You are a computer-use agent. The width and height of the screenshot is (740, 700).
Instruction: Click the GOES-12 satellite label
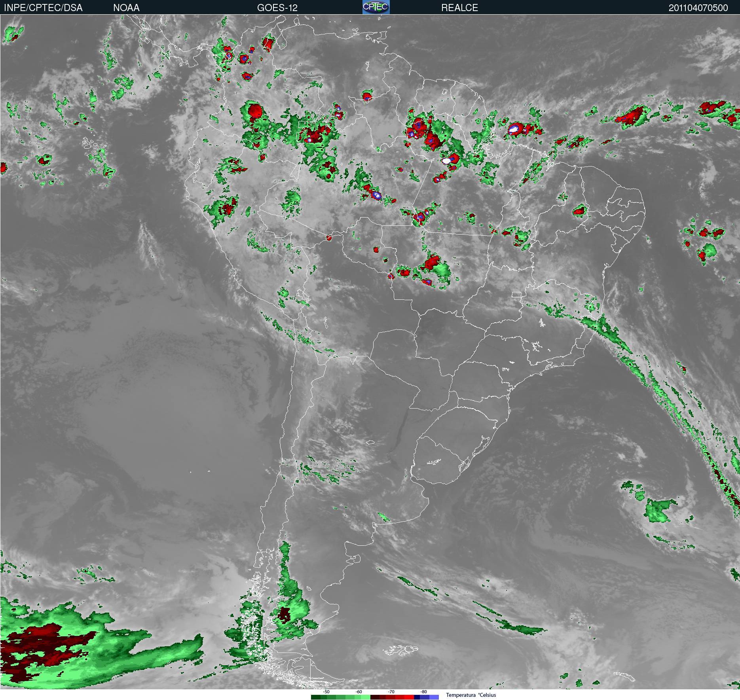pyautogui.click(x=277, y=8)
